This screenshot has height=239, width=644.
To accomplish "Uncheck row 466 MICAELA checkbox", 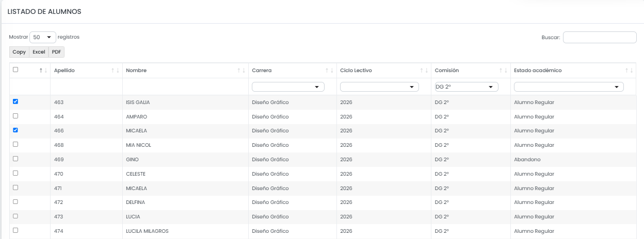I will point(15,130).
